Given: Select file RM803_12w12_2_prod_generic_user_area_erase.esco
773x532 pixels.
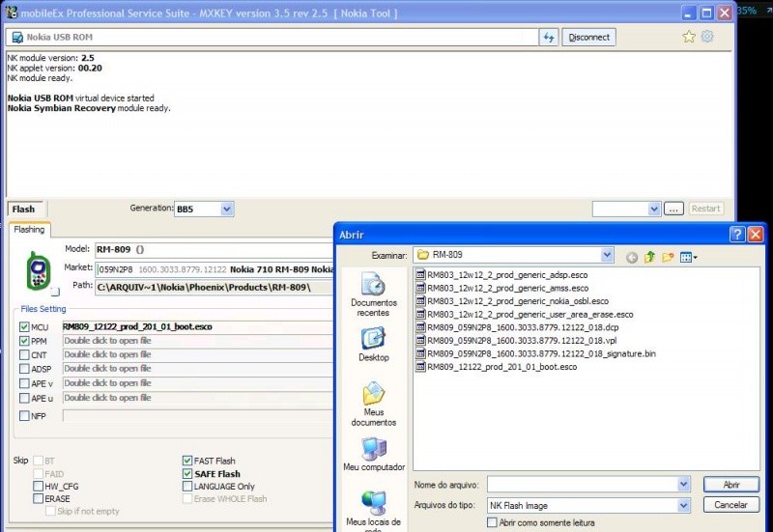Looking at the screenshot, I should pos(525,314).
